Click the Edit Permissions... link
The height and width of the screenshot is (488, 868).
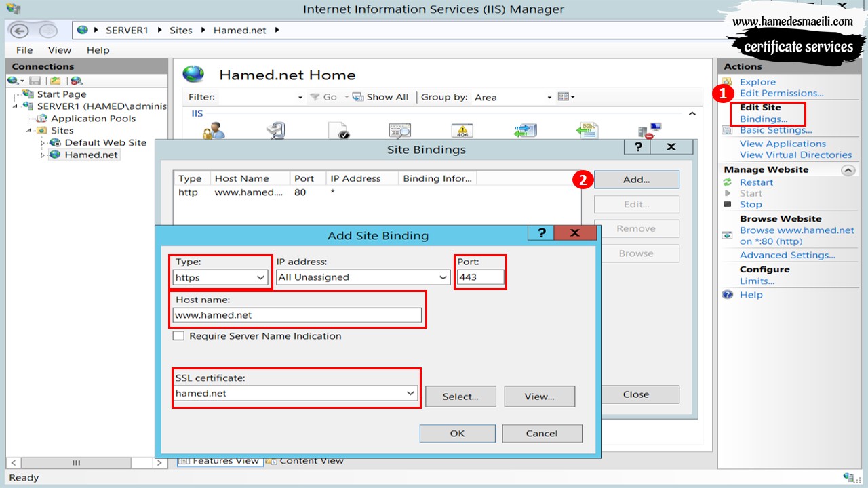click(x=782, y=93)
